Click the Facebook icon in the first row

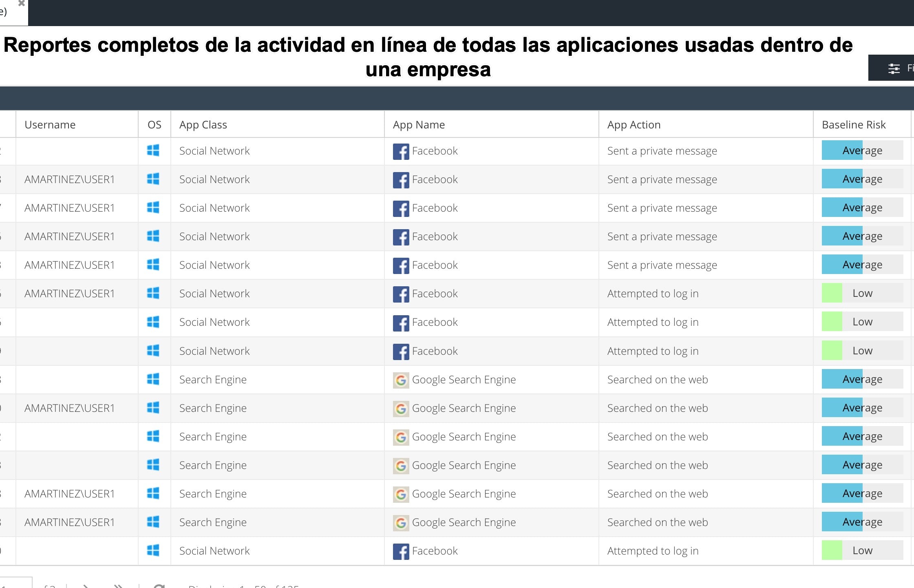pos(401,151)
